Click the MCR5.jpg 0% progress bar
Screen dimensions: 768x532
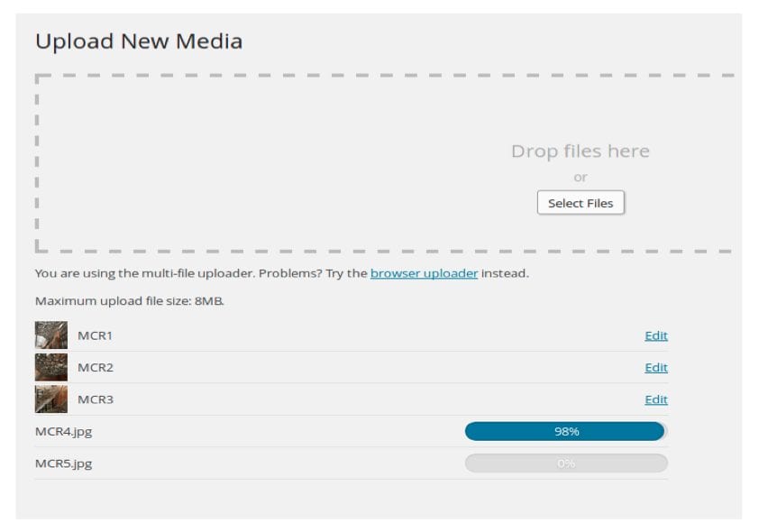tap(566, 463)
